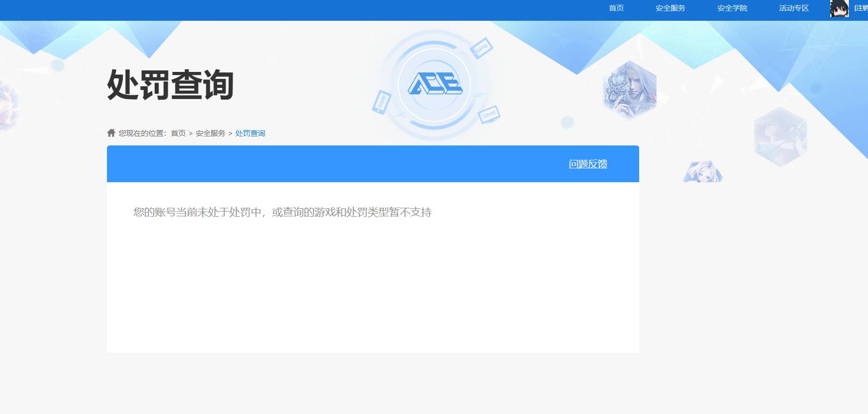Open the 首页 nav menu item
The image size is (868, 414).
(616, 8)
